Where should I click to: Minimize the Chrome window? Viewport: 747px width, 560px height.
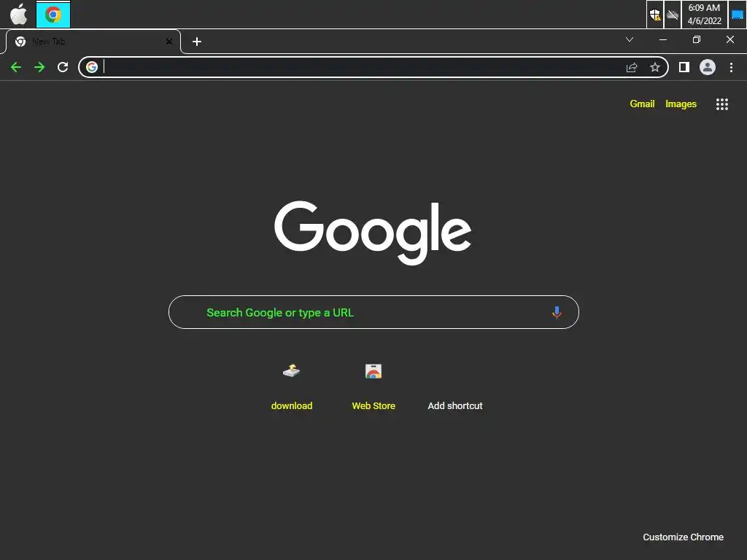tap(662, 39)
